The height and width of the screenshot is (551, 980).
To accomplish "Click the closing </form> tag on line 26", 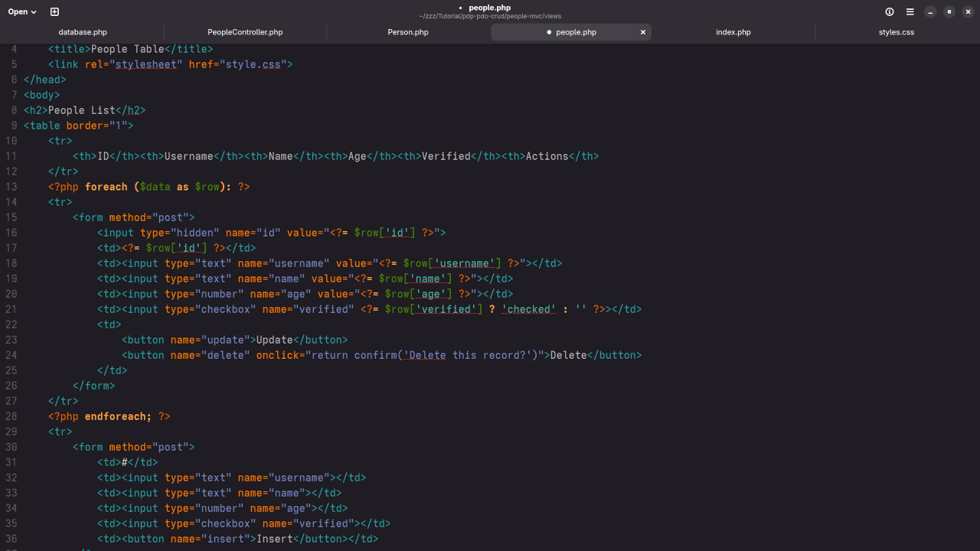I will coord(94,386).
